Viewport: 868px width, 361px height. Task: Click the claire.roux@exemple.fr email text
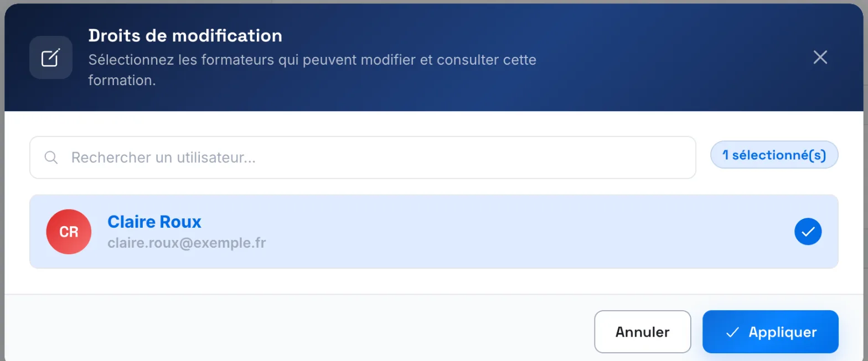coord(187,243)
